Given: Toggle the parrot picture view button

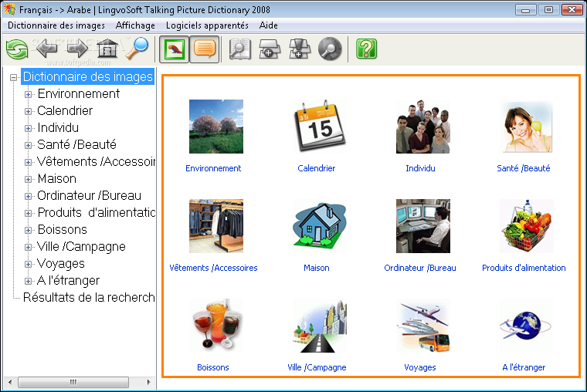Looking at the screenshot, I should coord(174,49).
